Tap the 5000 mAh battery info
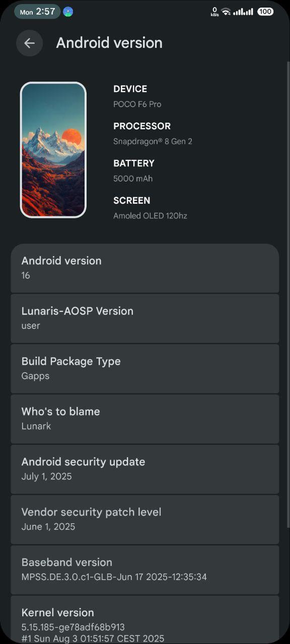 point(133,179)
